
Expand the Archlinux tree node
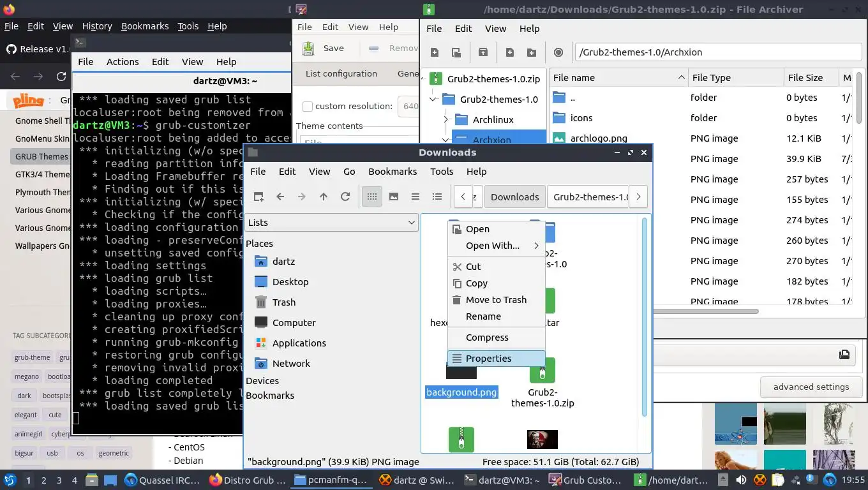(446, 120)
